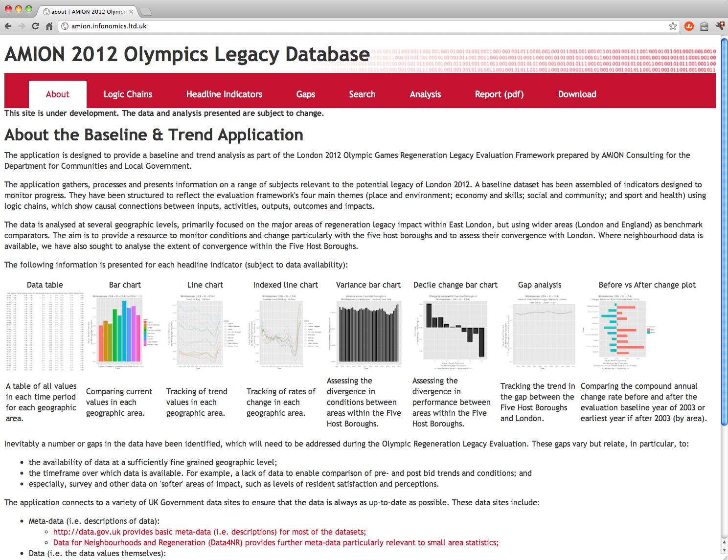Click the 'Variance bar chart' caption
This screenshot has height=560, width=728.
coord(368,285)
